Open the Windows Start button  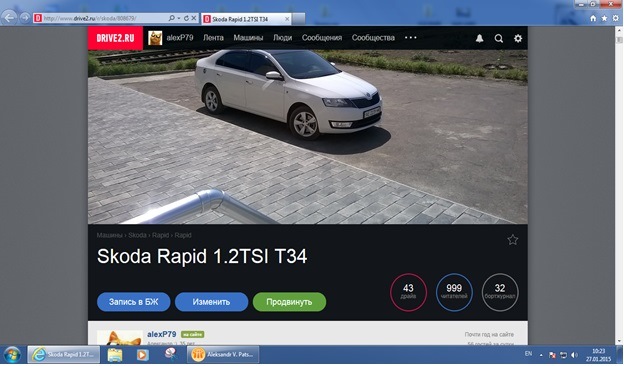click(12, 354)
